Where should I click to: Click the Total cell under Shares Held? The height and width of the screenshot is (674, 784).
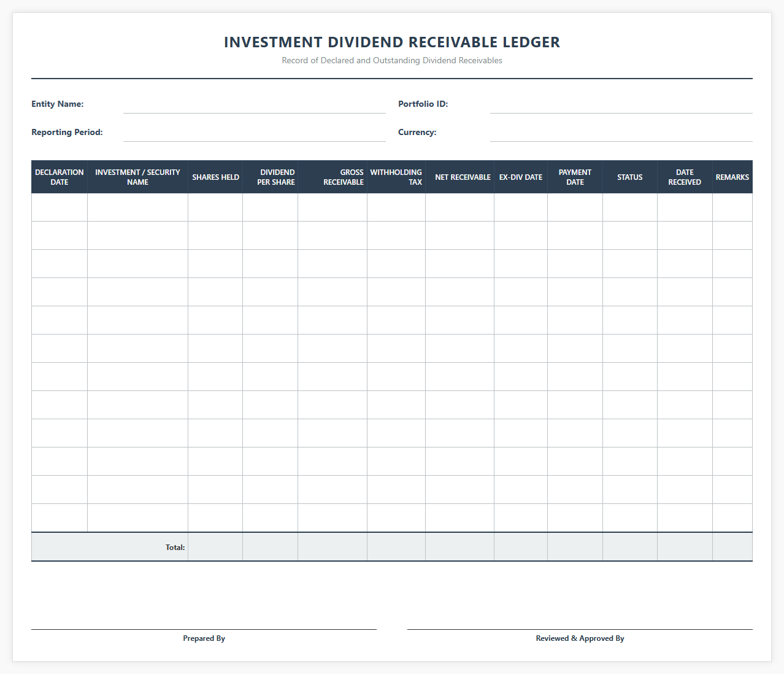[215, 547]
